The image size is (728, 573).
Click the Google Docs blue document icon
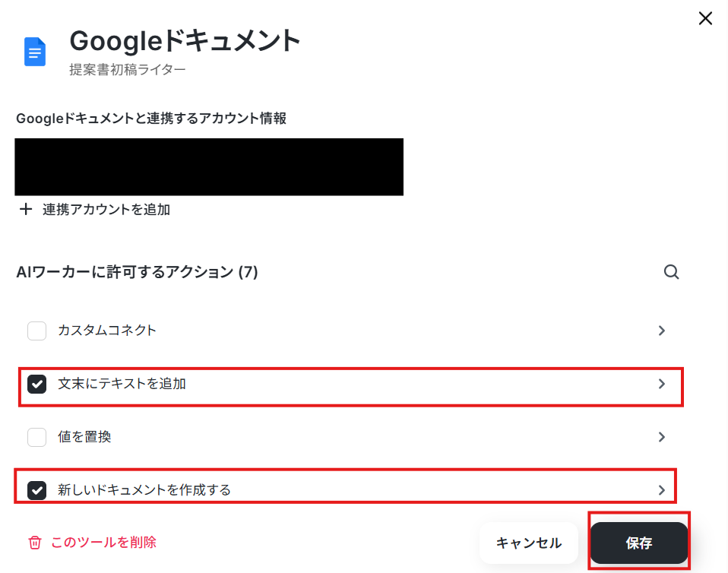click(35, 52)
